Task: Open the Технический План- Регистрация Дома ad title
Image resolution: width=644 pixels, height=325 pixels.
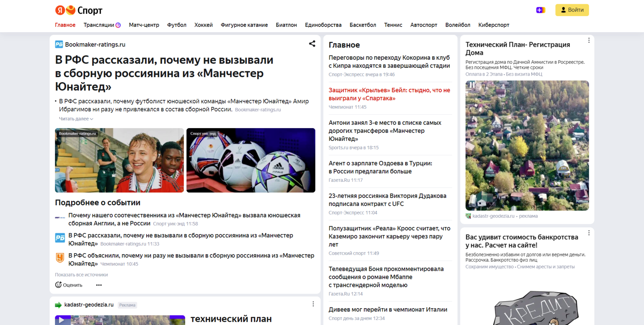Action: coord(517,49)
